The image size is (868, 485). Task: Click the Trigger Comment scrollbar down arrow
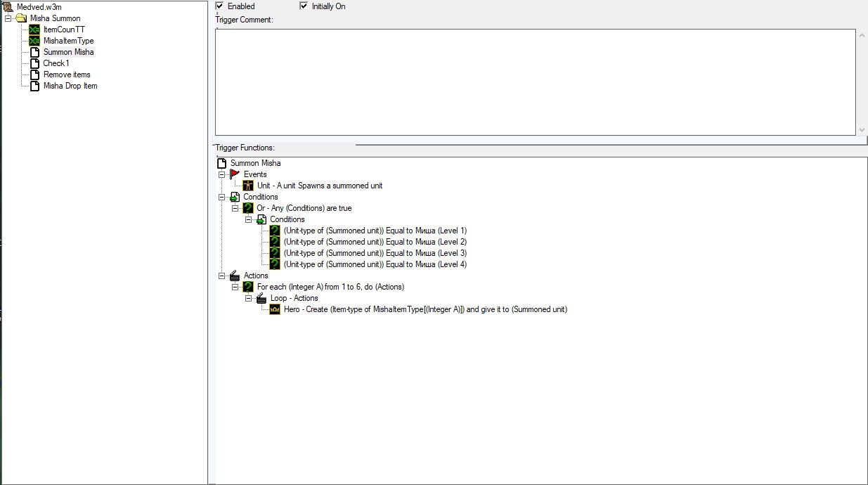[862, 130]
